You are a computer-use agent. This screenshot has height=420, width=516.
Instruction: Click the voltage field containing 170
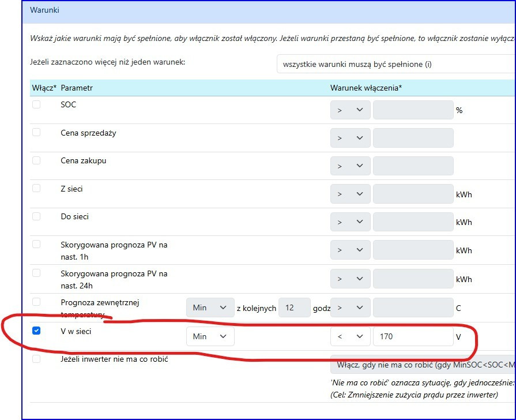[413, 336]
